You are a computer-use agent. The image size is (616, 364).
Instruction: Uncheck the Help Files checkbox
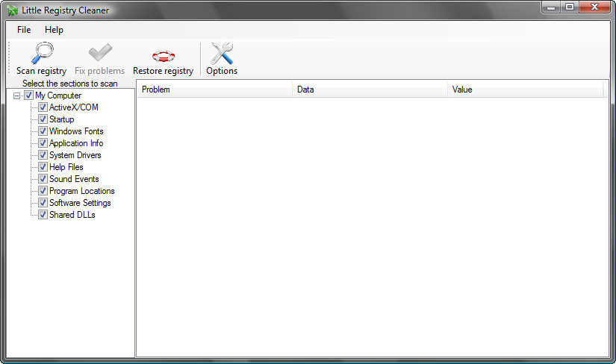tap(43, 167)
